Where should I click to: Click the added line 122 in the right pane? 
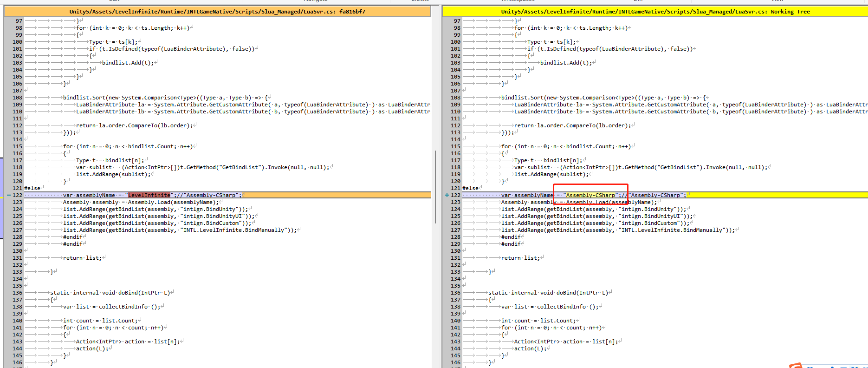[x=665, y=195]
